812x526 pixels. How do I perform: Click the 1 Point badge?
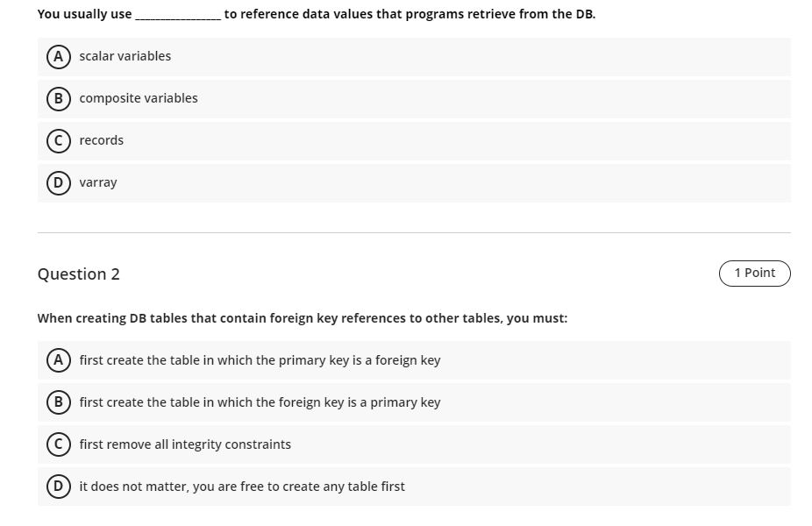click(x=754, y=273)
